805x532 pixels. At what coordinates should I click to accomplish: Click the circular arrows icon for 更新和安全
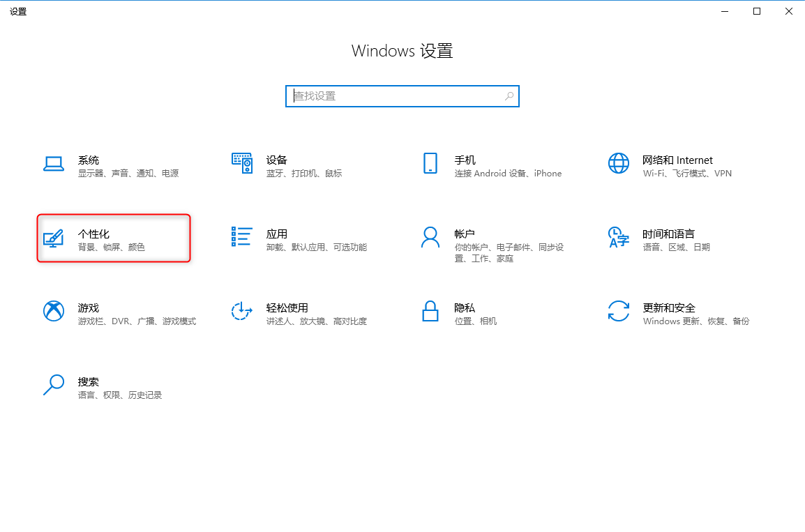619,311
